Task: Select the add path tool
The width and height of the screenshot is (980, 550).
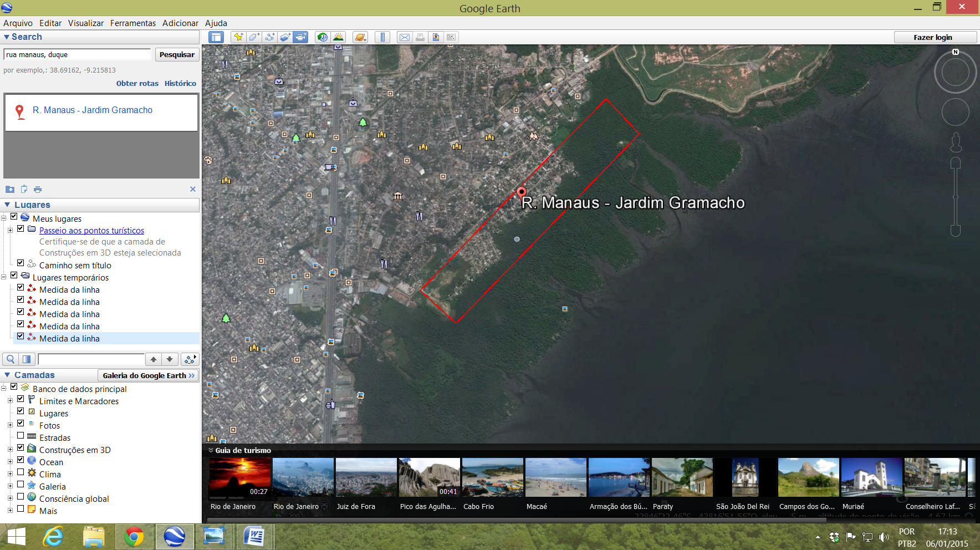Action: point(269,37)
